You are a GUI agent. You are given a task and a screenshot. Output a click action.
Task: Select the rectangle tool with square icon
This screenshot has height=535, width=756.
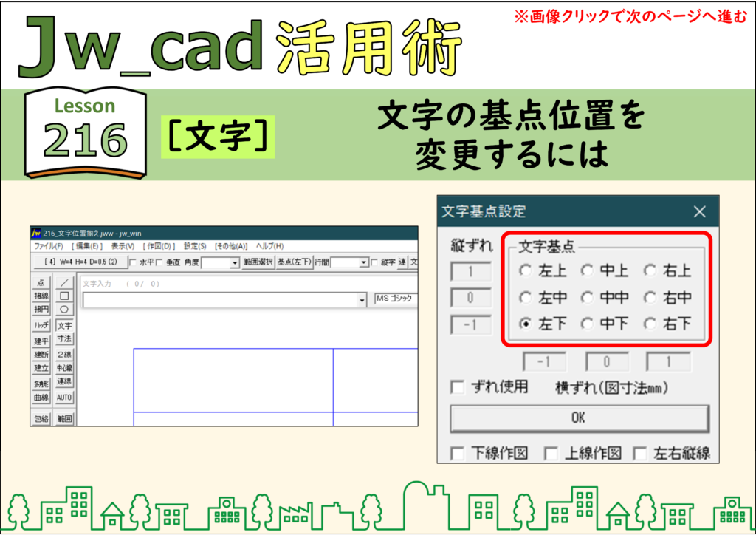pos(64,296)
